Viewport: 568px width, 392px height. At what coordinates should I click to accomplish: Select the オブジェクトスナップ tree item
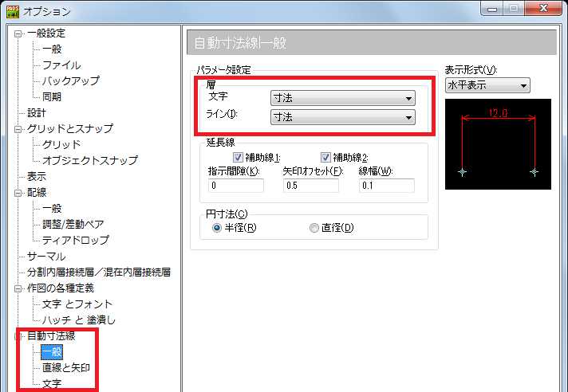pos(90,160)
